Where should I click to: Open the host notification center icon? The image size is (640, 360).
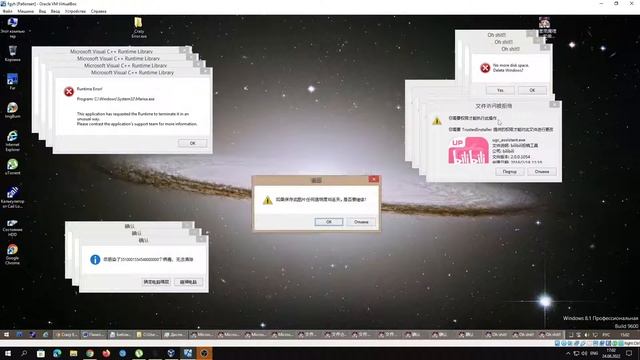coord(629,353)
